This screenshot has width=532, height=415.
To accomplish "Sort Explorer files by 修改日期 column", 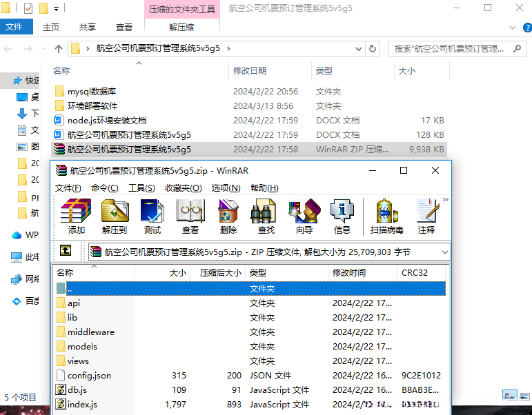I will (270, 70).
